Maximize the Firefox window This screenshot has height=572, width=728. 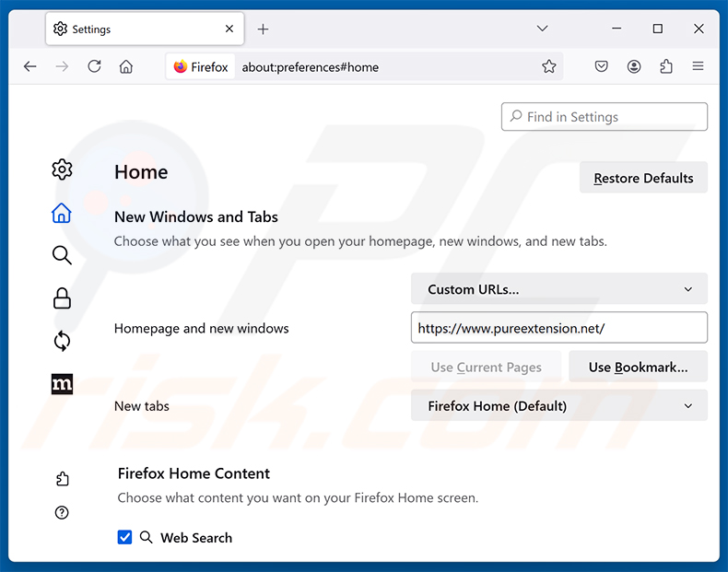click(x=657, y=29)
